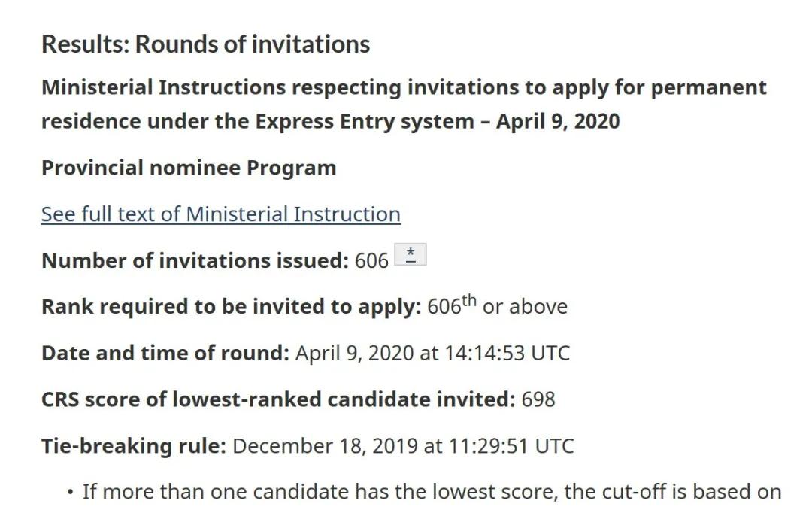Click the CRS score value 698
812x510 pixels.
(538, 399)
